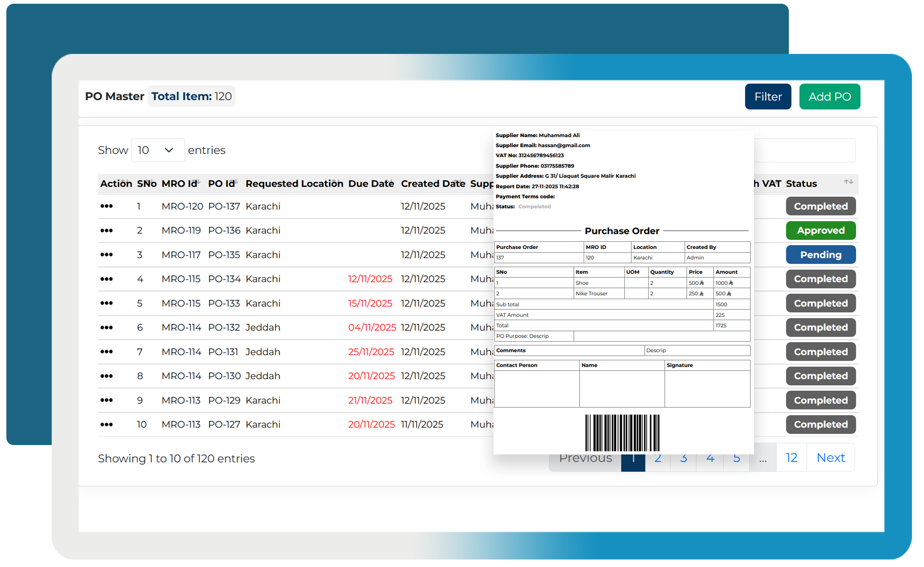This screenshot has width=924, height=567.
Task: Sort by the Created Date column header
Action: click(434, 184)
